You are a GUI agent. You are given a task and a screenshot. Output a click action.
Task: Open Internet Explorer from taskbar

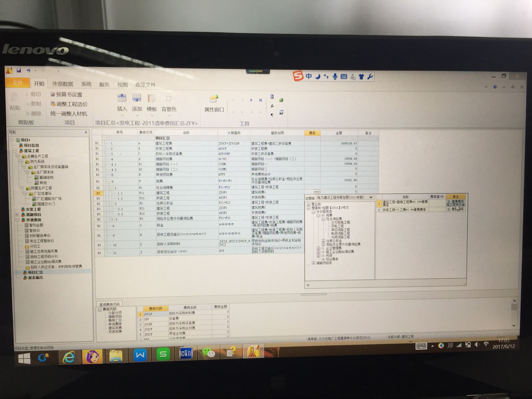click(69, 357)
